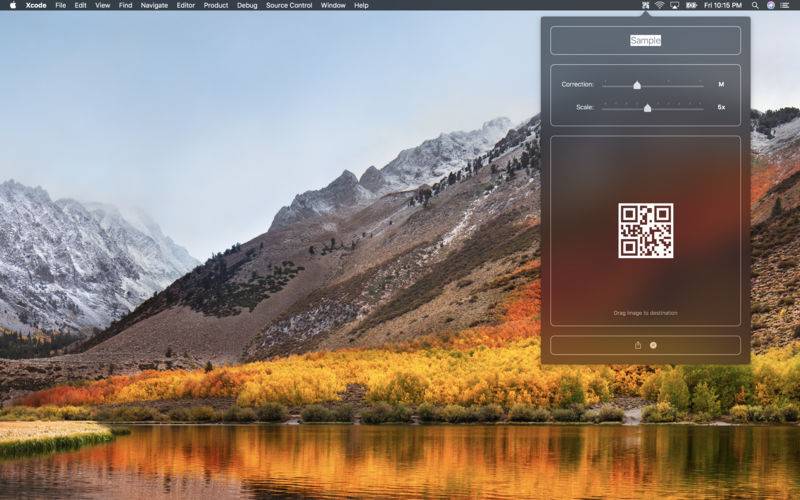Open the Editor menu
Viewport: 800px width, 500px height.
[186, 5]
